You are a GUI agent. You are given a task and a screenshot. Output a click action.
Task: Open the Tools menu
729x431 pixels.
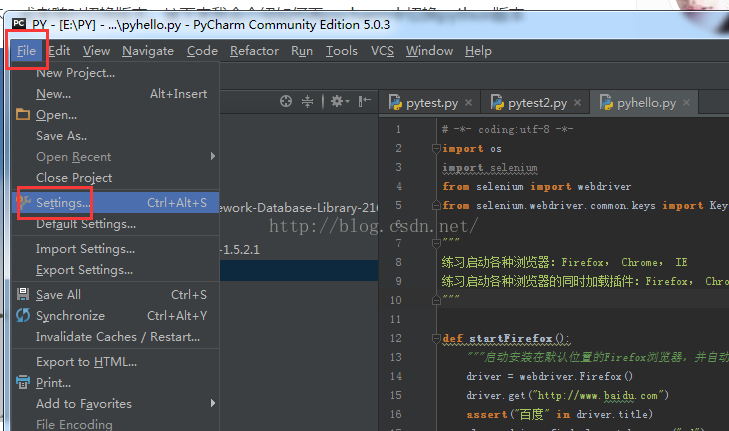point(342,51)
